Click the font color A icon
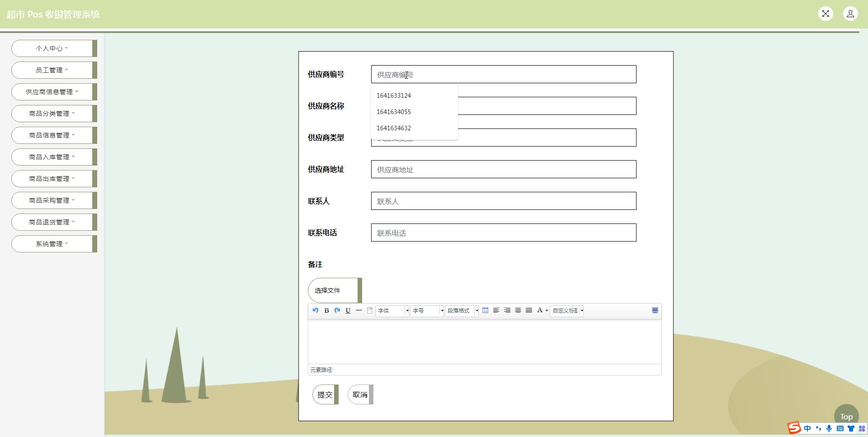 coord(539,310)
